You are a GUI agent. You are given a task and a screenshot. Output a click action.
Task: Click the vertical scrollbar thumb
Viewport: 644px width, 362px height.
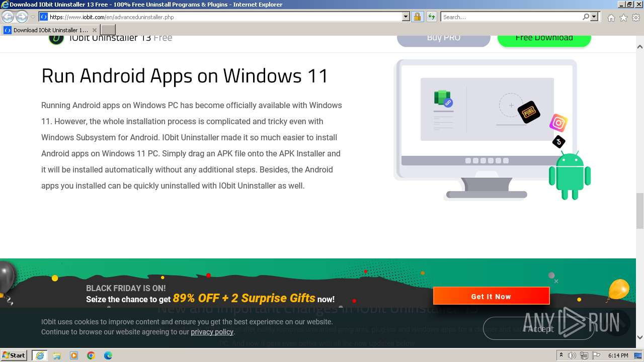640,211
